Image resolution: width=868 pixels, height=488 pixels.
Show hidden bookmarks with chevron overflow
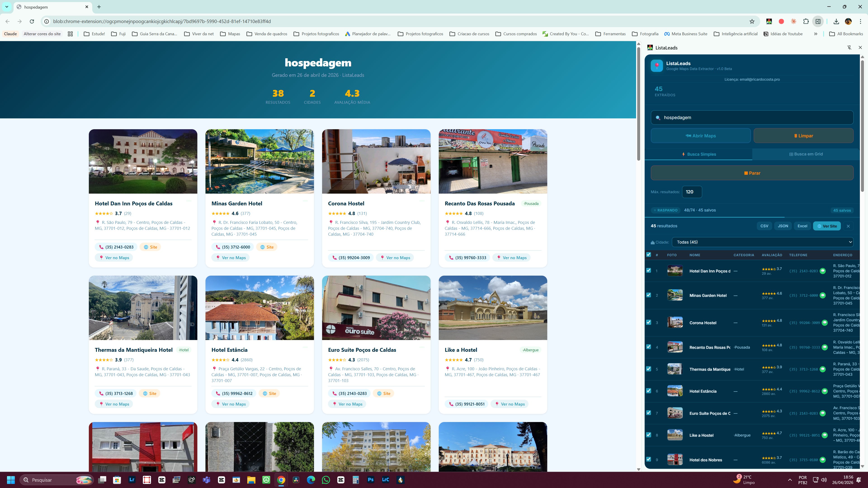815,34
